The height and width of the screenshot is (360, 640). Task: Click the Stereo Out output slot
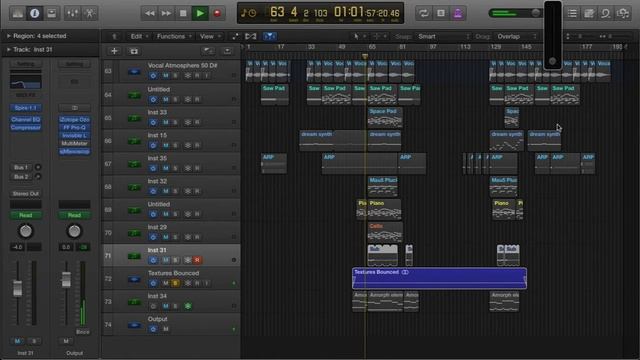click(x=26, y=193)
